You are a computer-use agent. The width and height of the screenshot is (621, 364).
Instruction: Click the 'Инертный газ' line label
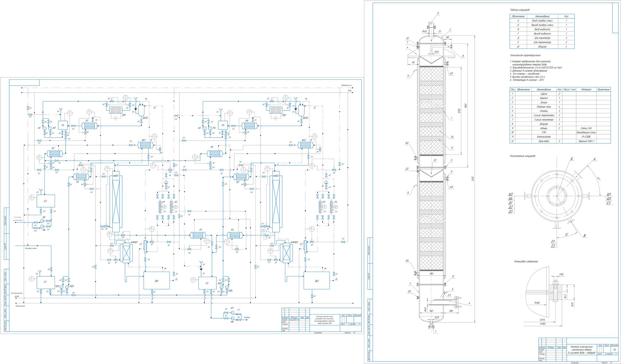tap(346, 85)
